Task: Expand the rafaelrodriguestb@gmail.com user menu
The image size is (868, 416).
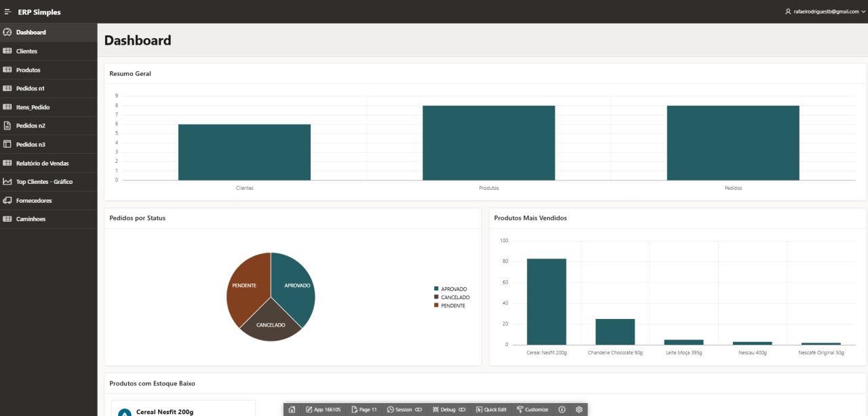Action: tap(825, 12)
